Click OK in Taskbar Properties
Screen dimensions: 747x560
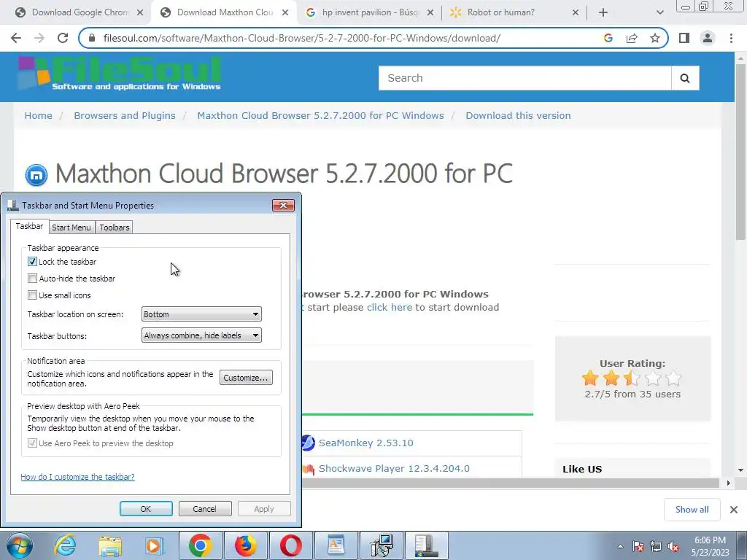(x=146, y=508)
